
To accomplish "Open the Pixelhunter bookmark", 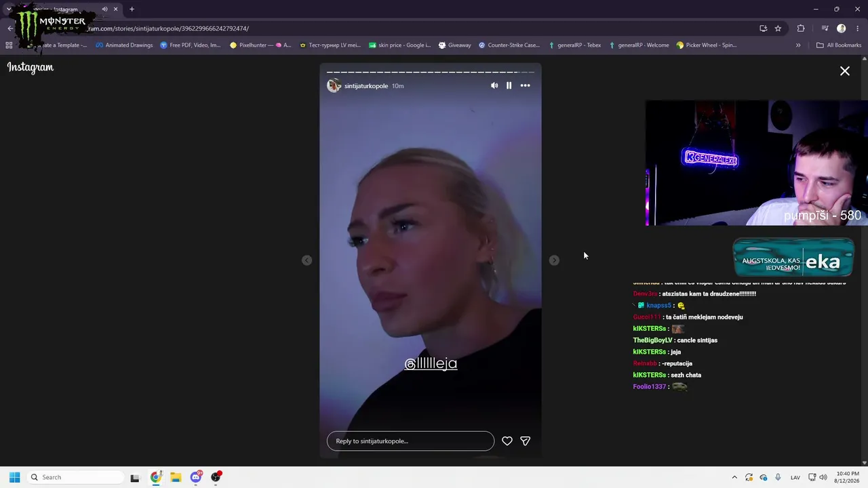I will click(260, 45).
